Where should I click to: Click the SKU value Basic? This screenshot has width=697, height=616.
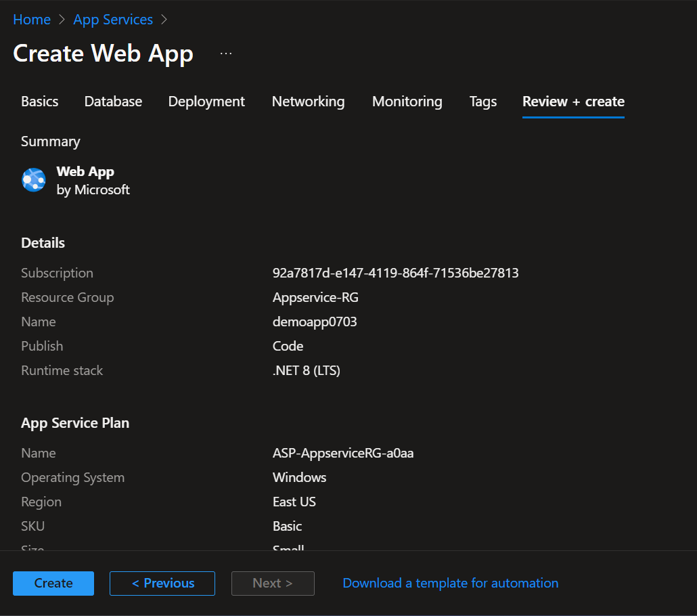click(287, 526)
